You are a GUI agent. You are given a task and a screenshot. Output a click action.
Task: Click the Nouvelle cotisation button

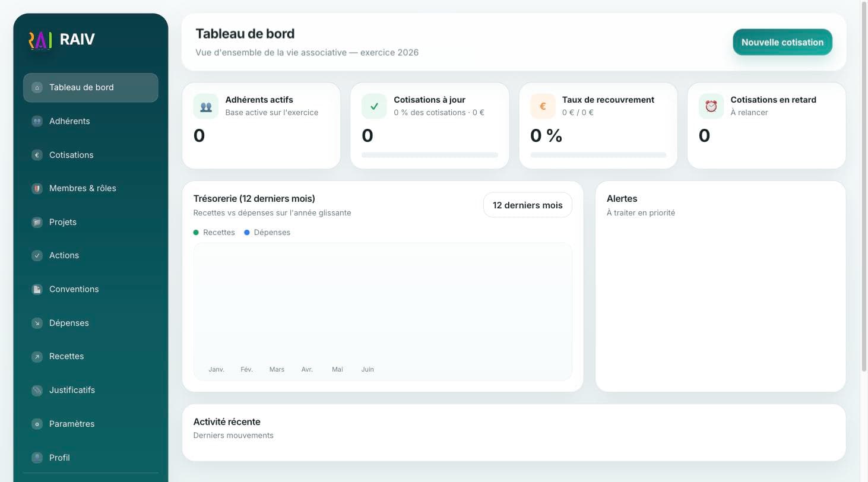point(783,42)
